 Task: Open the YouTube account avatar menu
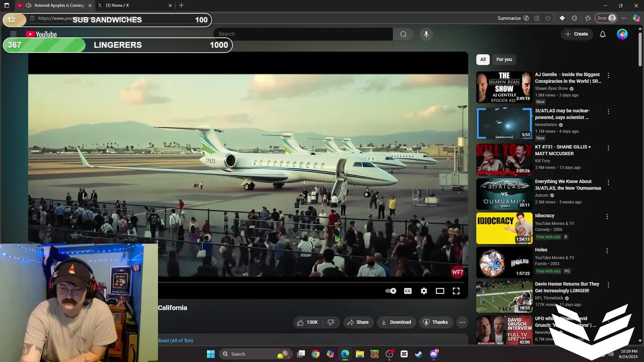point(622,34)
